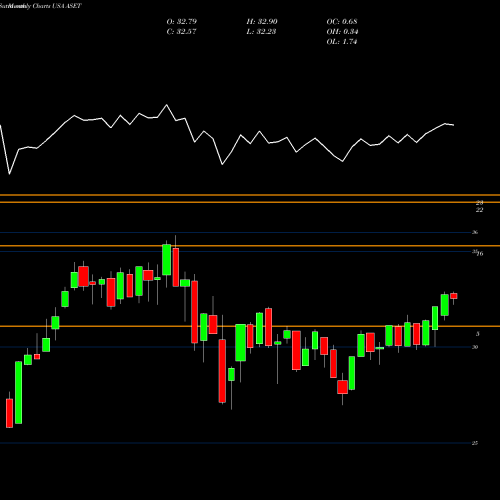The image size is (500, 500).
Task: Click the axis label '22'
Action: (x=479, y=210)
